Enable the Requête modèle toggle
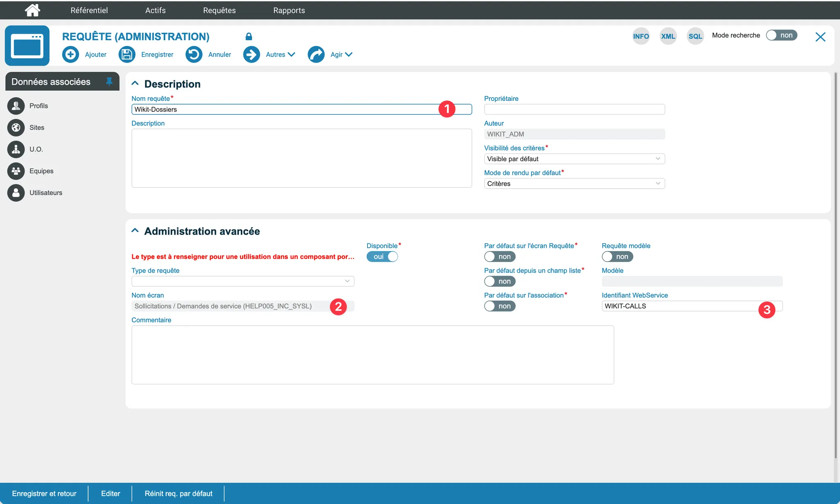840x504 pixels. click(617, 257)
